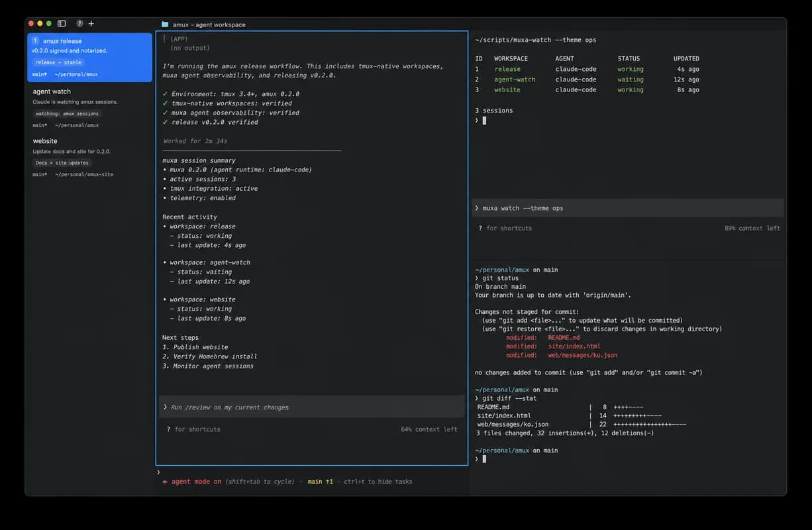The height and width of the screenshot is (530, 812).
Task: Click 'website' in the sessions table
Action: click(507, 90)
